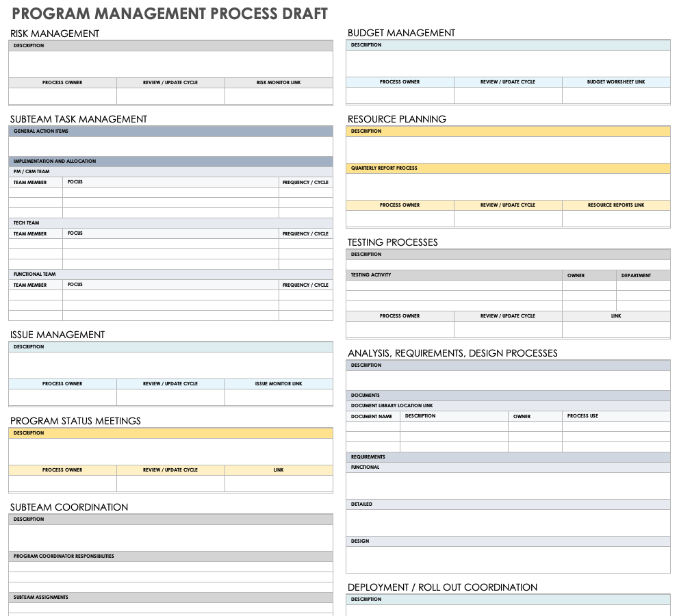Select the Risk Monitor Link header cell
The width and height of the screenshot is (679, 616).
(x=279, y=83)
